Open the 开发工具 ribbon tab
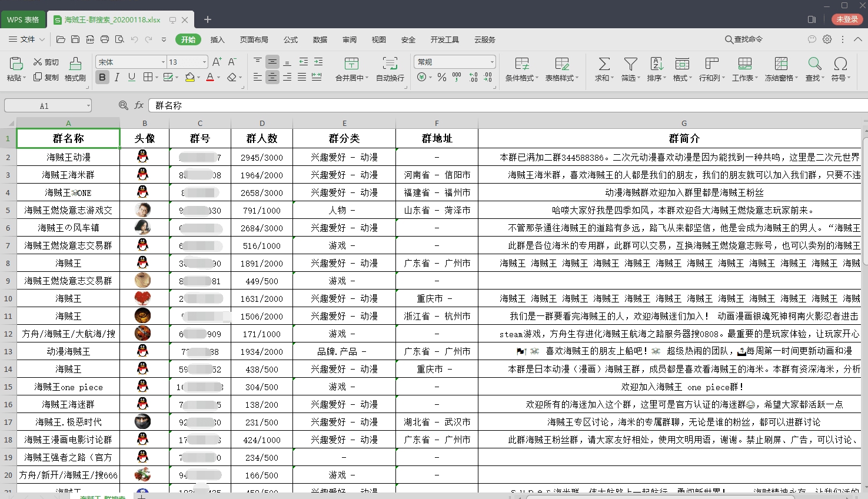This screenshot has height=499, width=868. pyautogui.click(x=445, y=39)
